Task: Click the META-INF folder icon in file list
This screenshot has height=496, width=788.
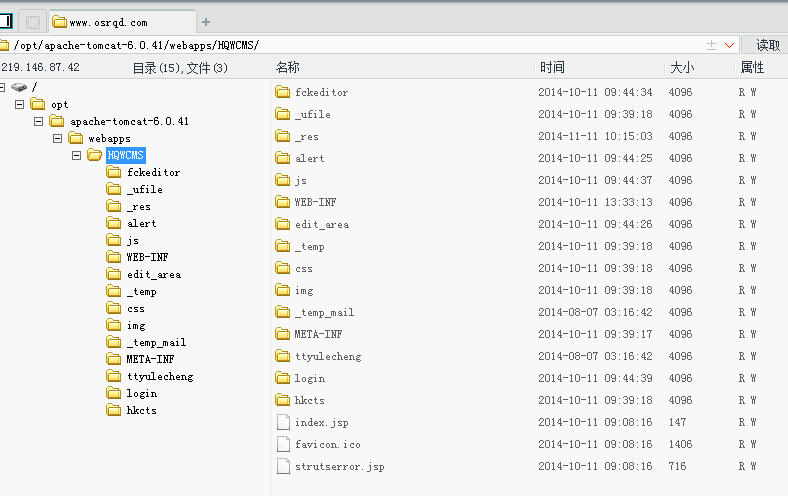Action: [282, 334]
